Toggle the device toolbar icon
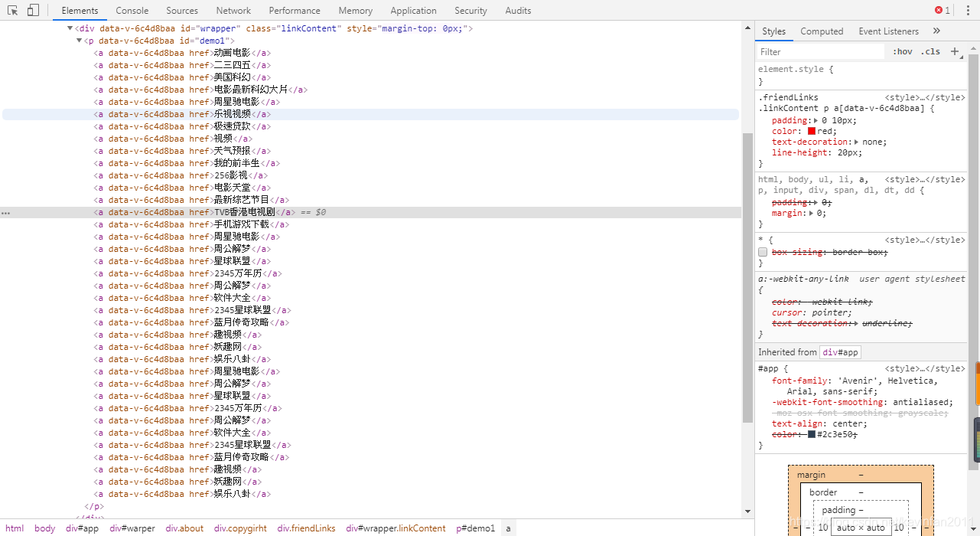Screen dimensions: 980x536 click(x=33, y=11)
